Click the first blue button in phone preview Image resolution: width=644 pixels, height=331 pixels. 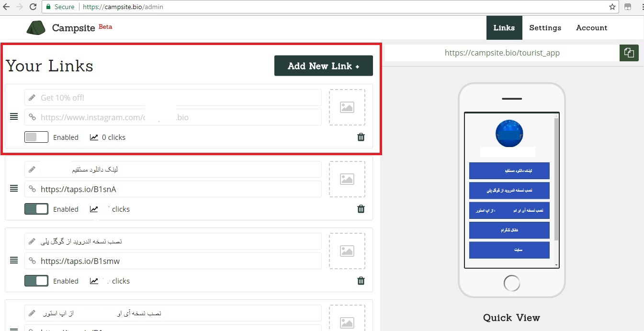coord(509,171)
